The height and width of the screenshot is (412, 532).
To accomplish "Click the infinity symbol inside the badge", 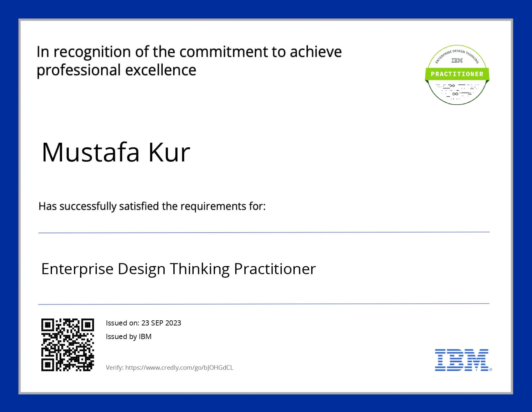I will pos(455,94).
